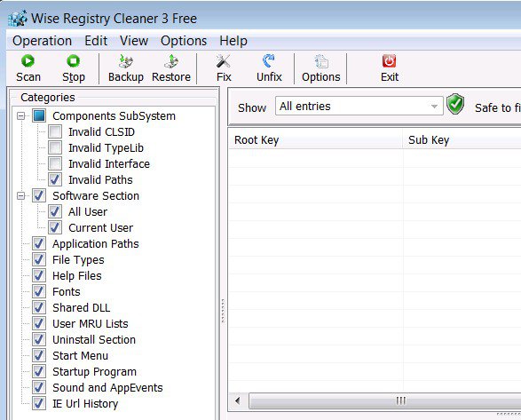Uncheck the Sound and AppEvents checkbox

39,387
